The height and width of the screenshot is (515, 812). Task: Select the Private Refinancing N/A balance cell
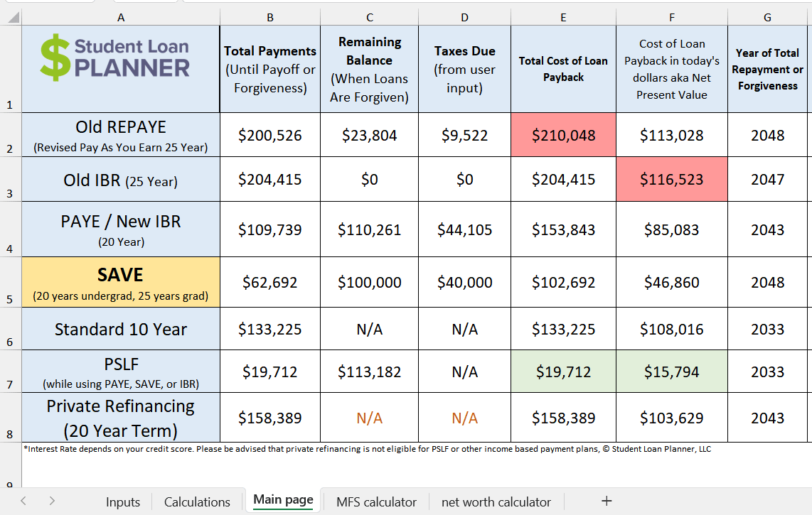pyautogui.click(x=369, y=417)
